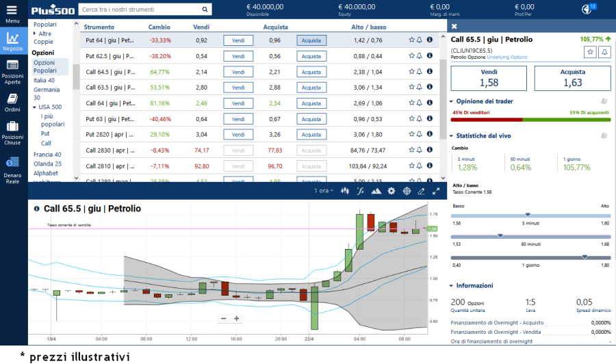616x364 pixels.
Task: Go to Ordini in the sidebar
Action: (x=12, y=102)
